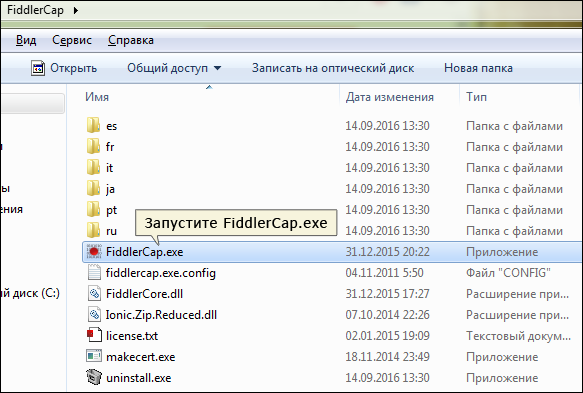Sort by the Дата изменения column header
The image size is (583, 393).
[390, 97]
